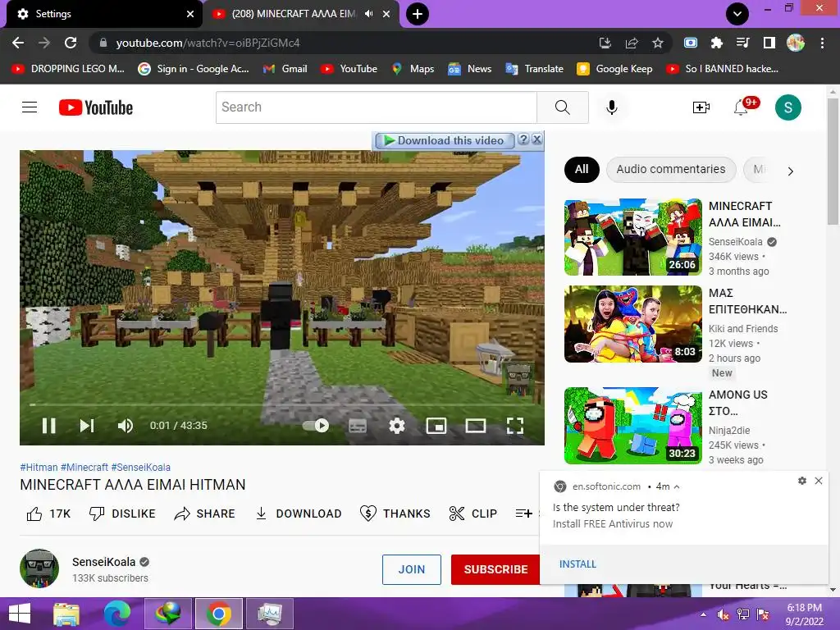
Task: Click the #Hitman hashtag link
Action: click(39, 467)
